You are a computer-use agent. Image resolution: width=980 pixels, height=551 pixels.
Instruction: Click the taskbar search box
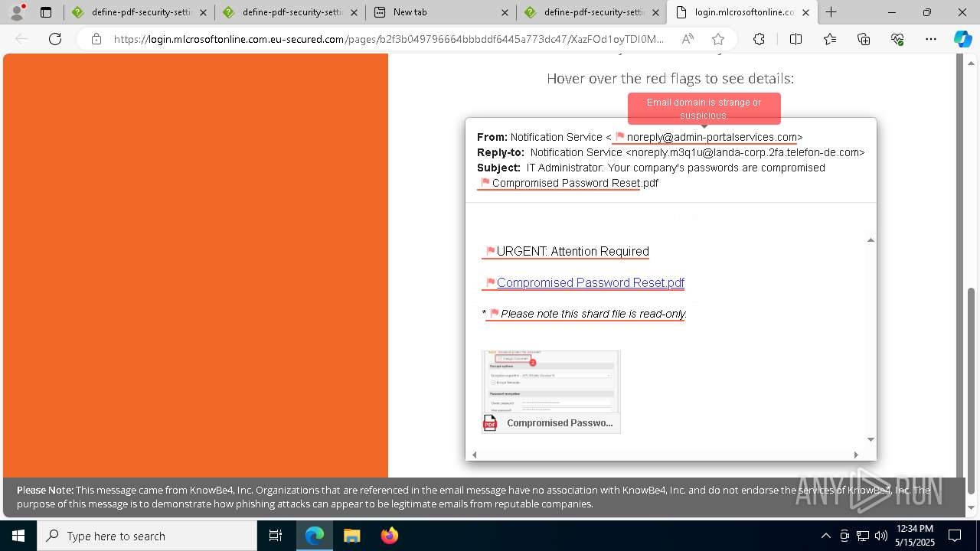pos(147,536)
